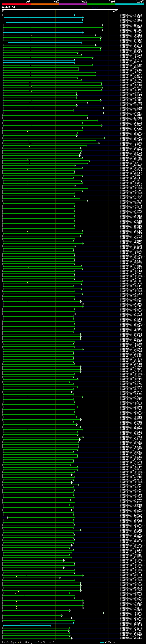
Task: Open hit UniRef100_Q4LAZ7
Action: [131, 128]
